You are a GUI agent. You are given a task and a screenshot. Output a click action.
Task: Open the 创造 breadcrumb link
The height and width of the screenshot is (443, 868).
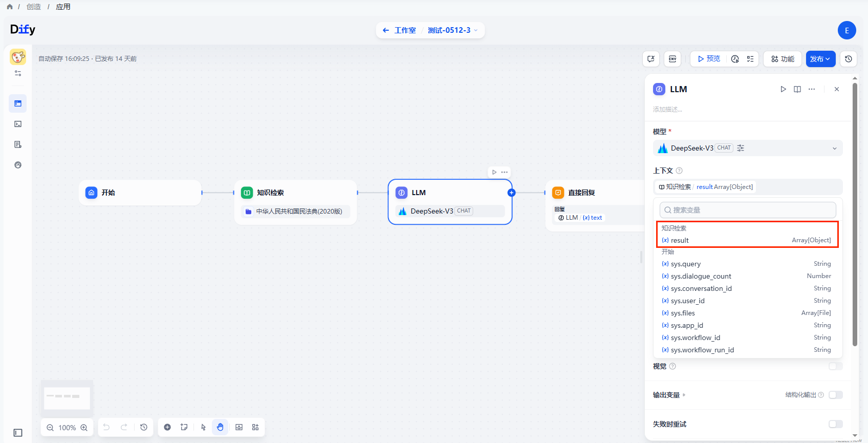pos(34,7)
